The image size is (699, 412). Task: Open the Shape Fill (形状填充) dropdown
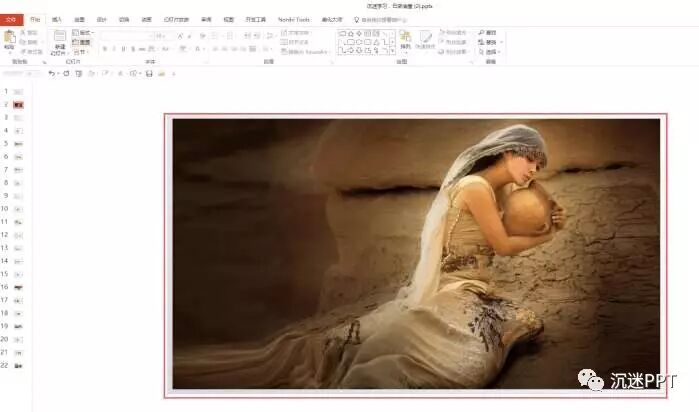[x=453, y=33]
